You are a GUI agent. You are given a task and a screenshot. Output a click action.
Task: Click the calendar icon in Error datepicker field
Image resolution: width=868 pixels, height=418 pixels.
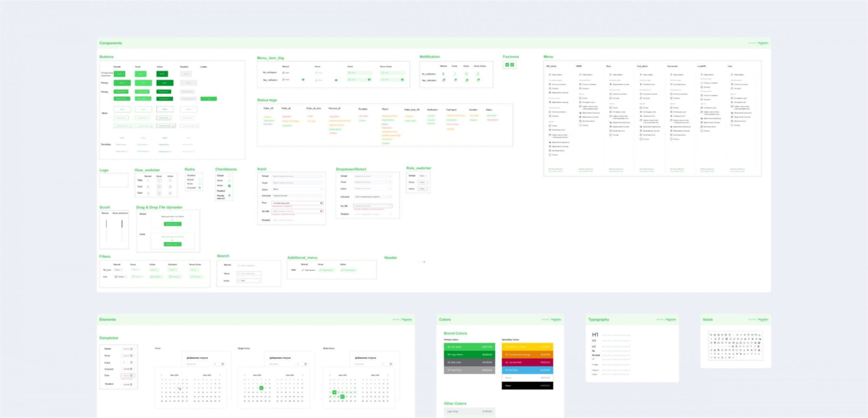[x=131, y=376]
